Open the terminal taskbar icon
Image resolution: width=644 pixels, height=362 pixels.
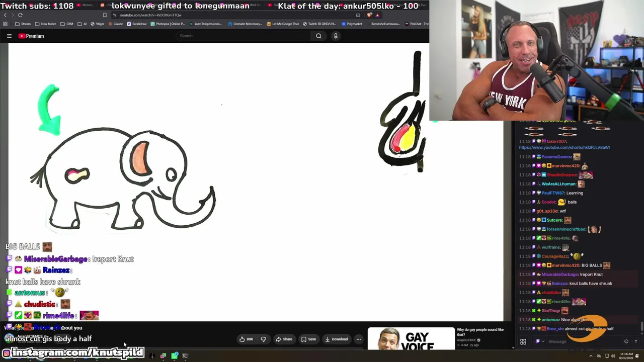tap(185, 356)
